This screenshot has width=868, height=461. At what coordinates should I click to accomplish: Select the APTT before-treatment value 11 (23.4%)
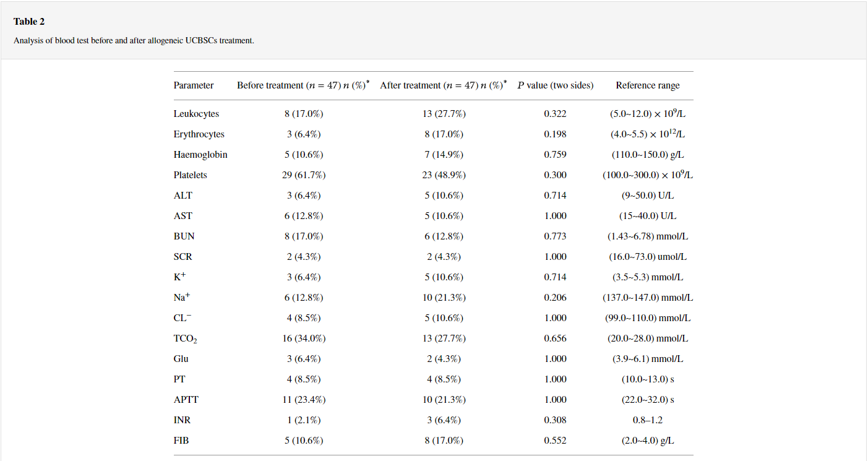[x=303, y=400]
